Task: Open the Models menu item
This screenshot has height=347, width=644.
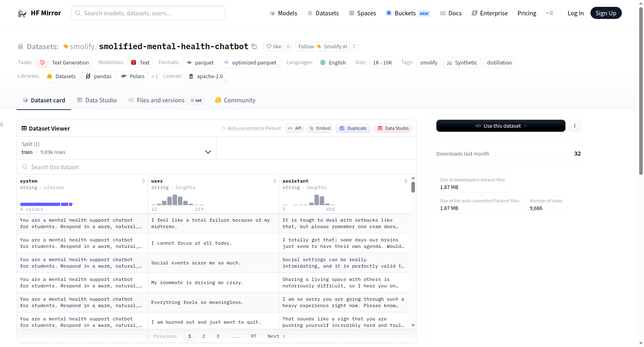Action: (x=283, y=13)
